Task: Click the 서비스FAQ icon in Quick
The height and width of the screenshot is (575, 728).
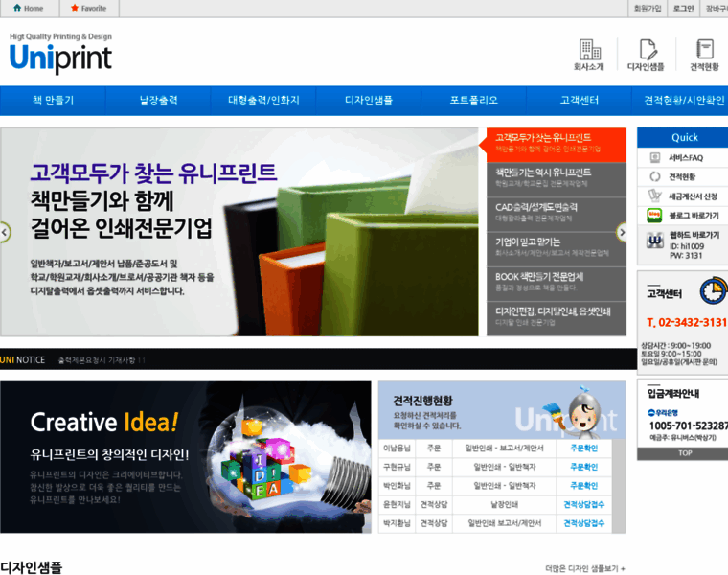Action: click(x=654, y=158)
